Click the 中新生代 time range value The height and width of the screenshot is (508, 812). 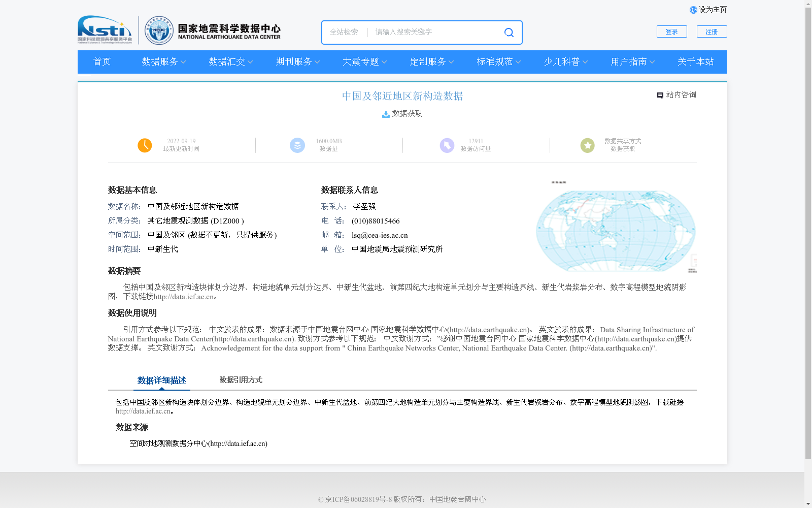pos(163,249)
